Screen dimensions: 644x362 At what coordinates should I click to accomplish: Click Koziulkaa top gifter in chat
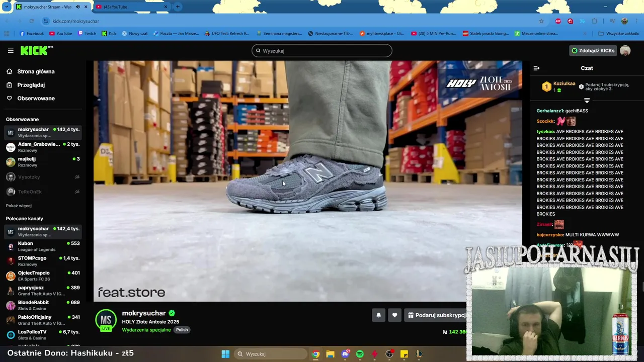564,83
